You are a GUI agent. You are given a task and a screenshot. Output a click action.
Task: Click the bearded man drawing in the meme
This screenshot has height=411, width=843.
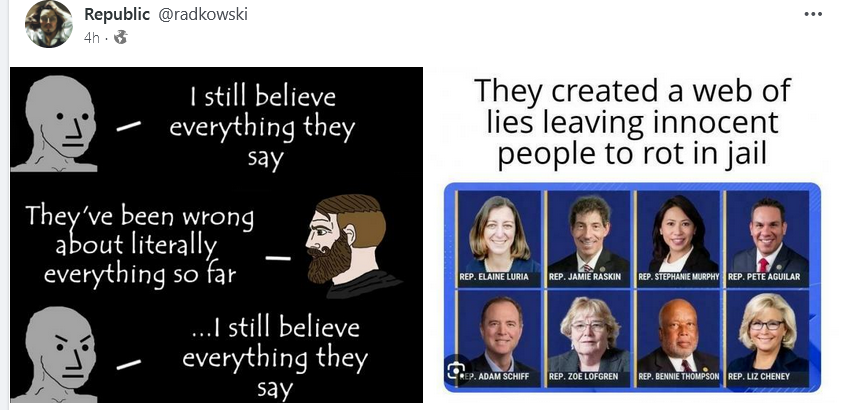click(351, 246)
